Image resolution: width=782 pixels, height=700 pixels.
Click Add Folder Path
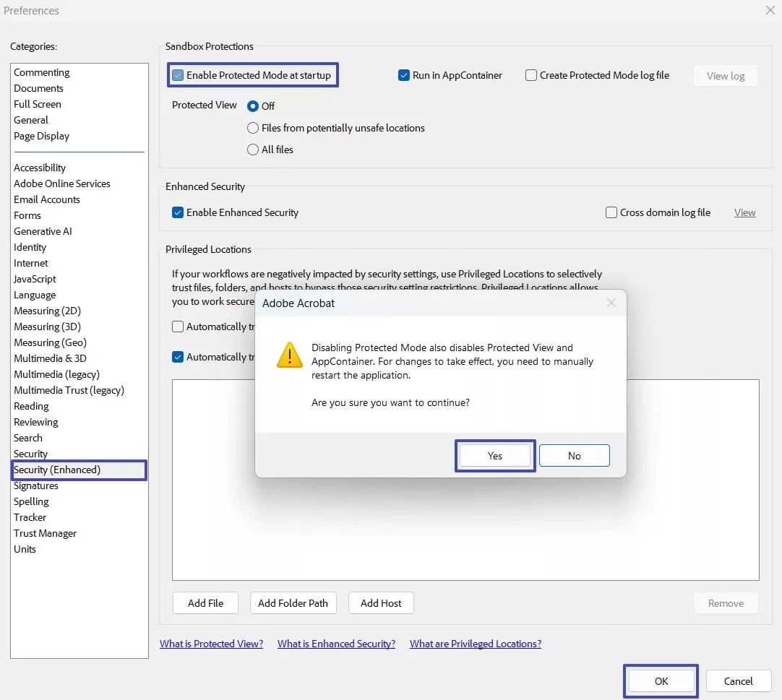tap(293, 602)
